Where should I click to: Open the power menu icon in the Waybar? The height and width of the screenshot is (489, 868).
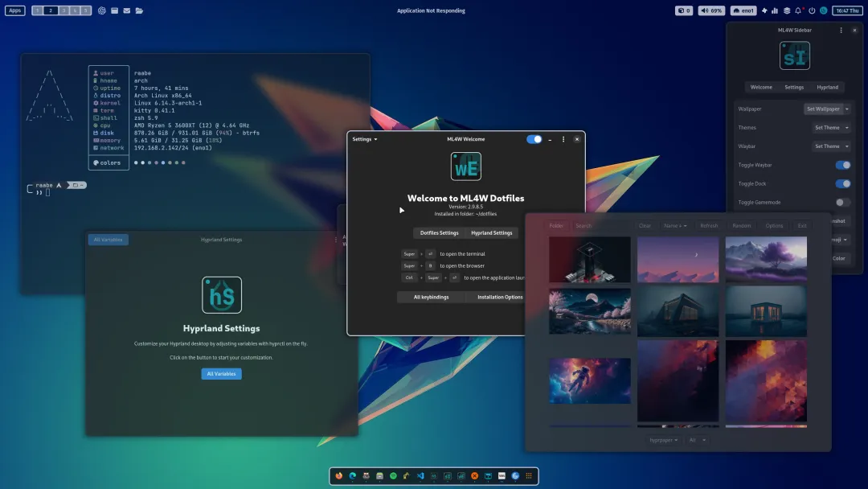click(812, 10)
